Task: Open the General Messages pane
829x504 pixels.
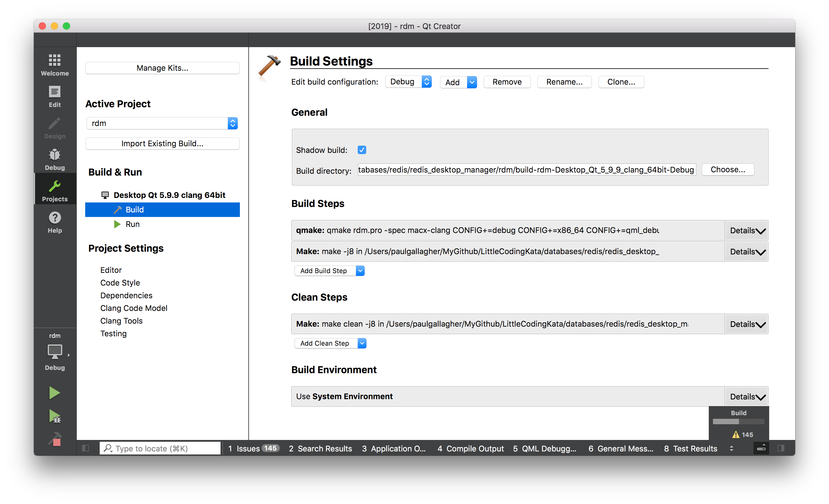Action: (x=621, y=448)
